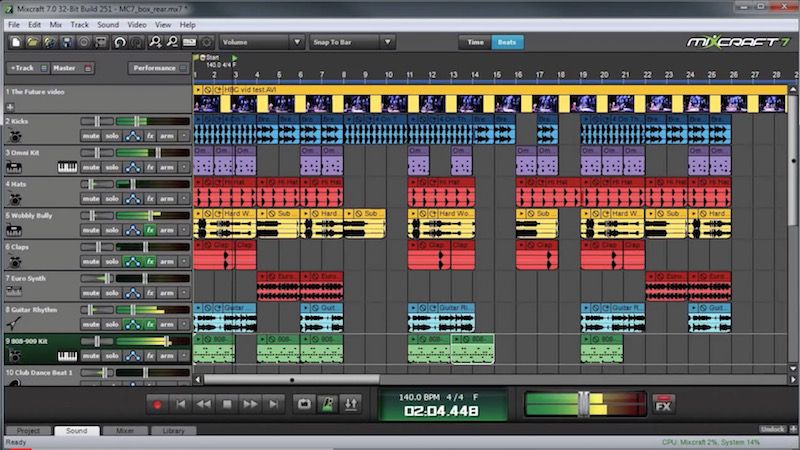Switch to the Project tab
This screenshot has width=800, height=450.
28,431
